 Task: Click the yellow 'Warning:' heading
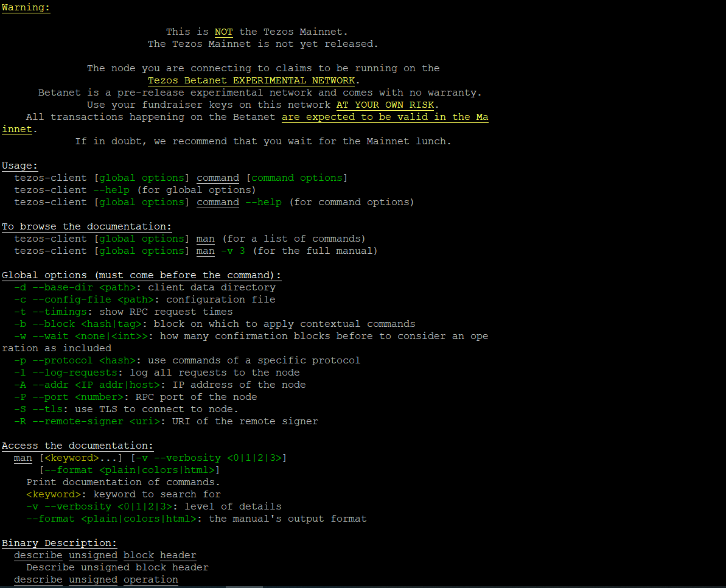pos(26,7)
